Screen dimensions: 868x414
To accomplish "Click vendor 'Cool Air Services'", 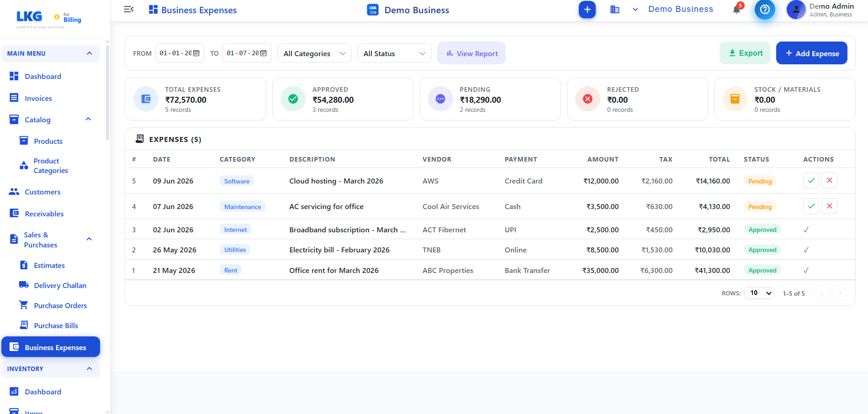I will pyautogui.click(x=451, y=206).
